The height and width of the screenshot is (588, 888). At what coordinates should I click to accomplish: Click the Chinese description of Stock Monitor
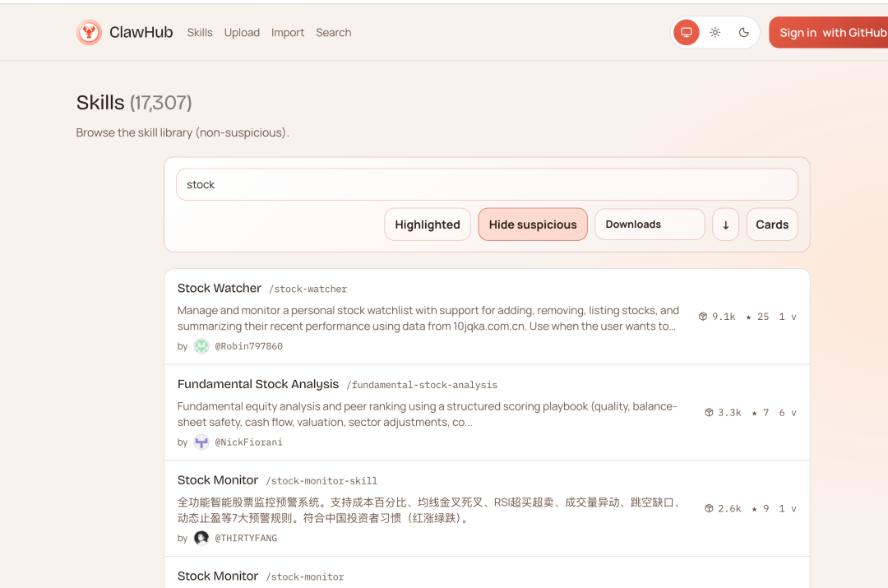click(430, 510)
